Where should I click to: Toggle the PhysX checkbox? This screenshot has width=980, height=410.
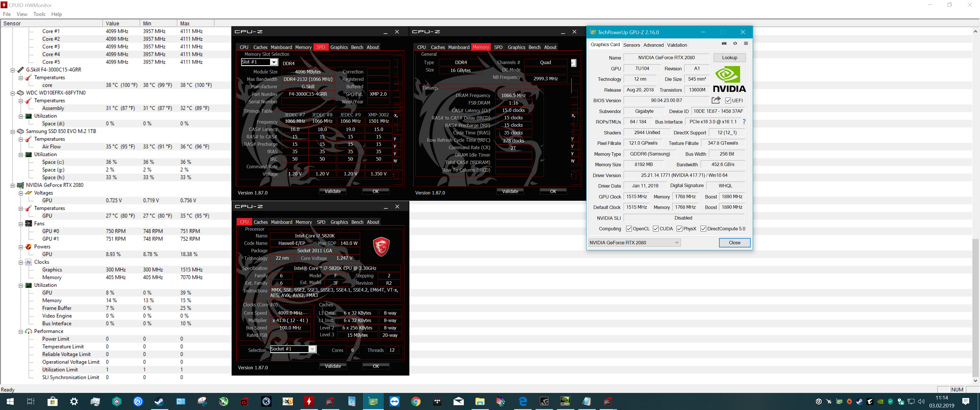point(679,229)
